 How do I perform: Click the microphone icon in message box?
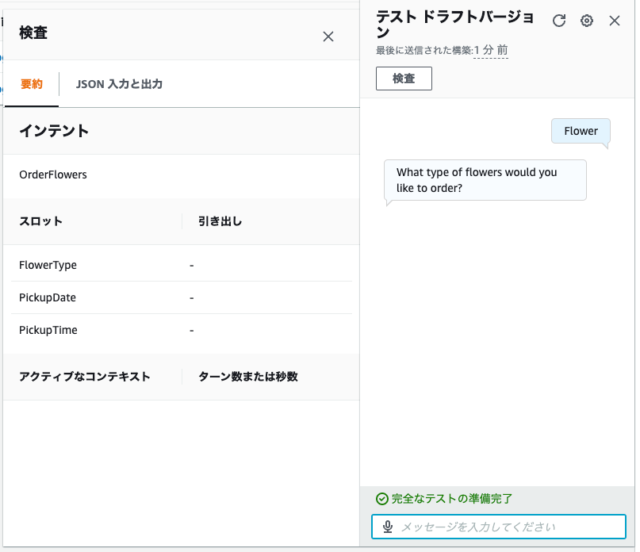pyautogui.click(x=388, y=527)
